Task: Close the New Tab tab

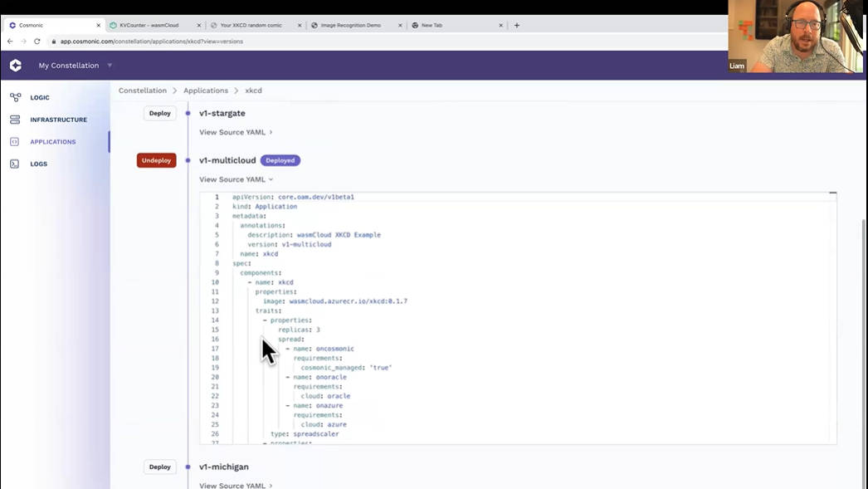Action: 501,26
